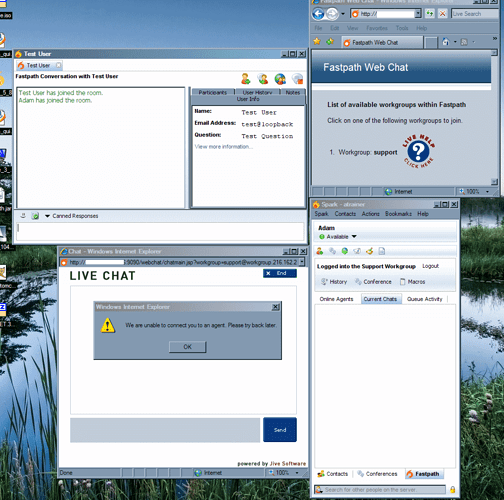Expand the Fastpath Web Chat address bar dropdown
The height and width of the screenshot is (500, 504).
418,14
